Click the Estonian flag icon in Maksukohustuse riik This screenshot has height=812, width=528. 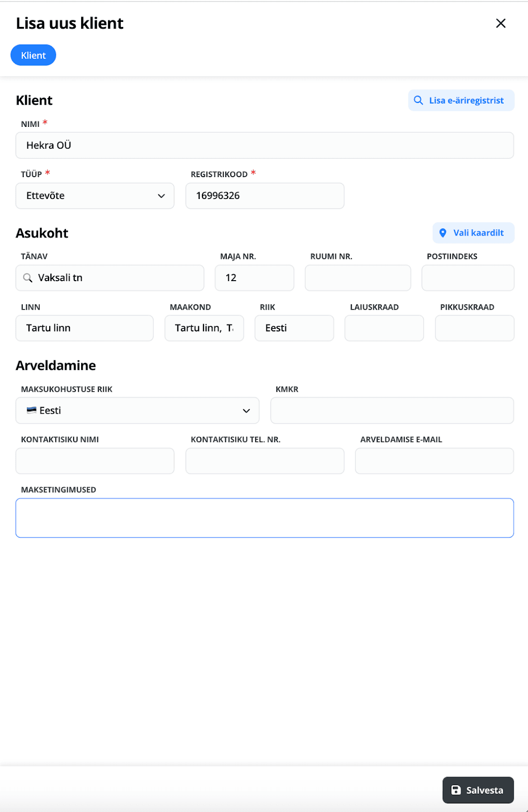pos(31,410)
